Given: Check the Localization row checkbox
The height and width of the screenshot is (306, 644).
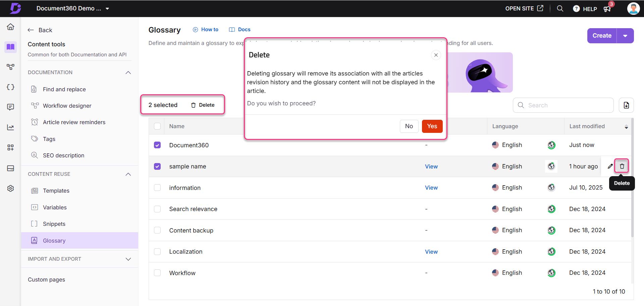Looking at the screenshot, I should (x=157, y=252).
